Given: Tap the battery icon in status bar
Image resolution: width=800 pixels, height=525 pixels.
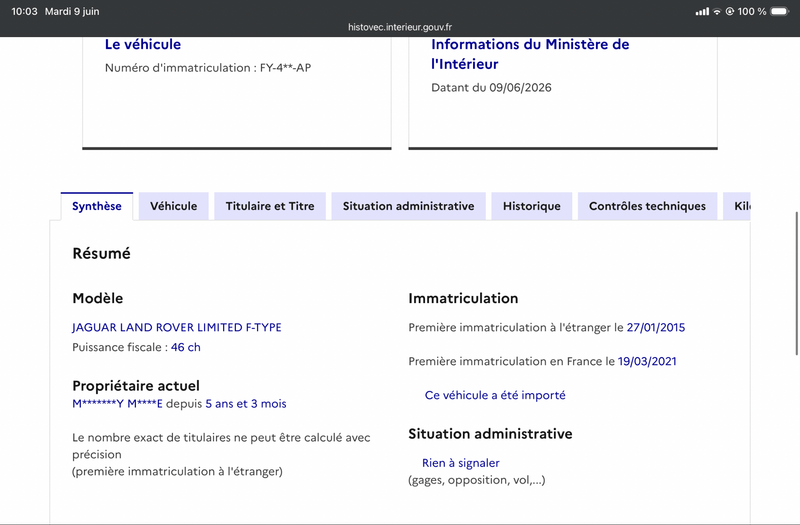Looking at the screenshot, I should coord(780,11).
